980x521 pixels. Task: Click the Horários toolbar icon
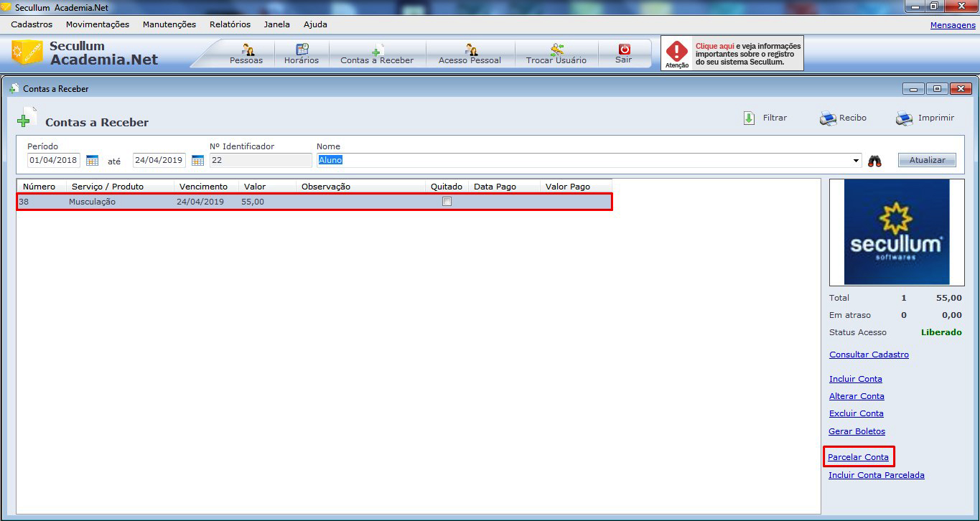(x=302, y=50)
